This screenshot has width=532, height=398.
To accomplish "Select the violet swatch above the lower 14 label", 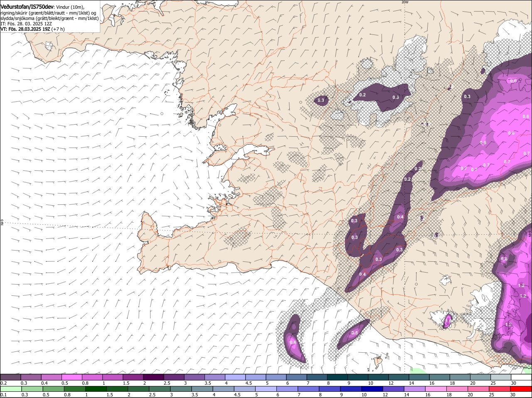I will click(414, 389).
